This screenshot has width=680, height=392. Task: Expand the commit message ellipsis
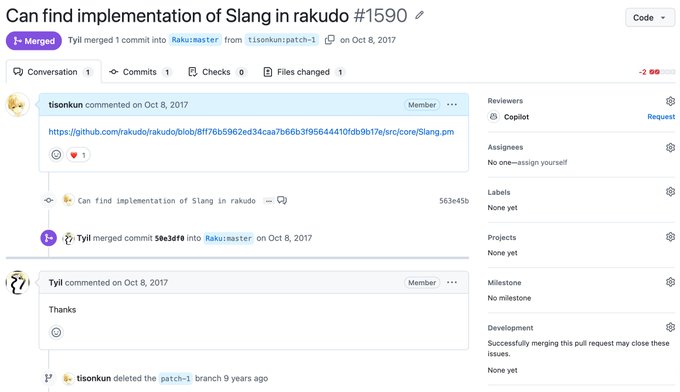(x=269, y=201)
